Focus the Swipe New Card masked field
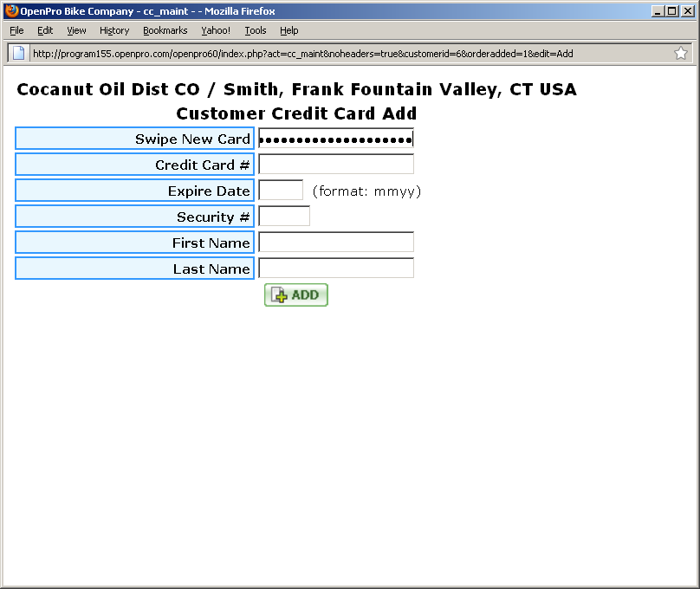This screenshot has height=589, width=700. [336, 139]
